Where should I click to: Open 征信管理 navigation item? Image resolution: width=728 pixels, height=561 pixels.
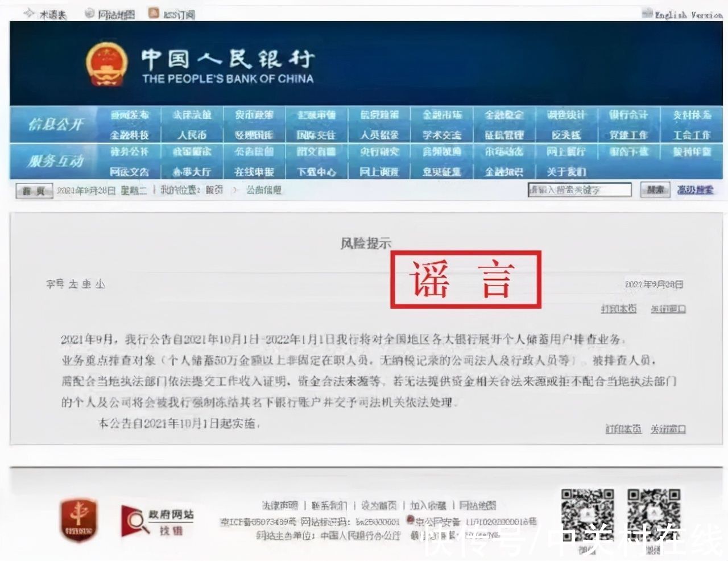click(504, 135)
